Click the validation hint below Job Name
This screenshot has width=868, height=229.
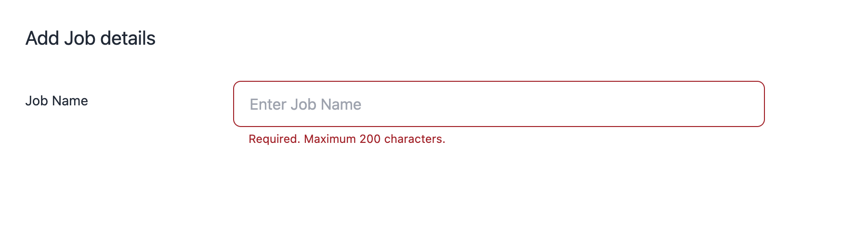pos(347,139)
